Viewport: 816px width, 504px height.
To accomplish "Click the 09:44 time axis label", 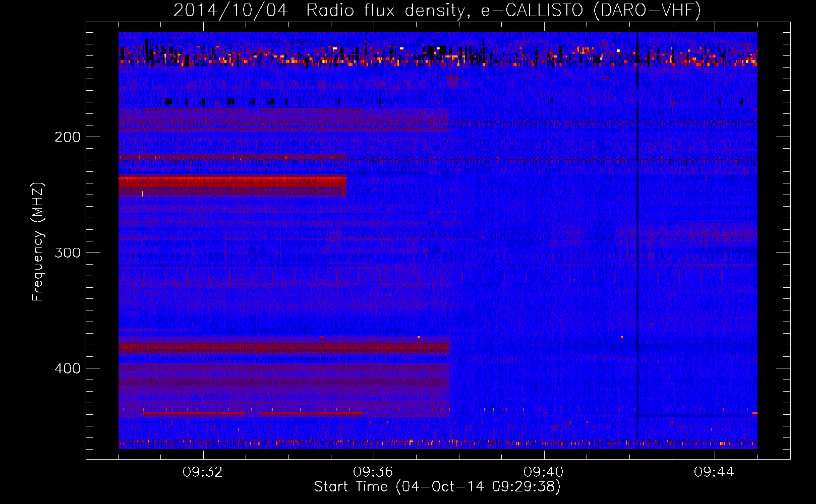I will (714, 472).
